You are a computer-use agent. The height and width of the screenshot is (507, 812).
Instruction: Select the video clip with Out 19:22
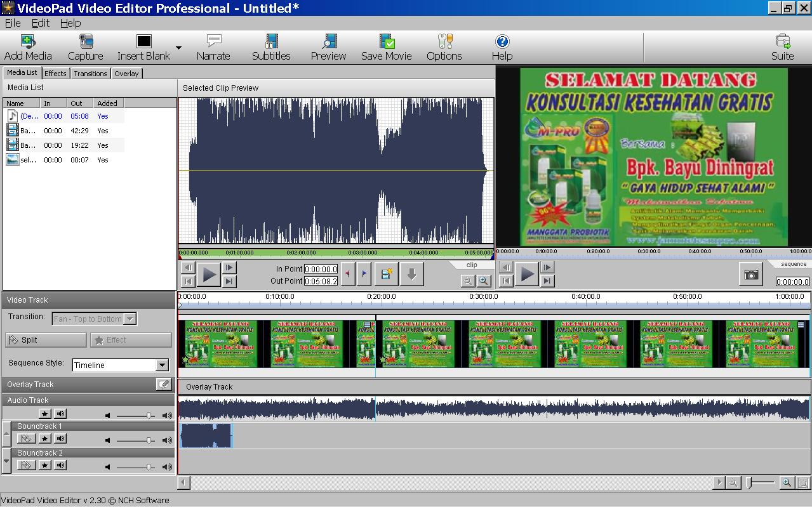(x=63, y=145)
